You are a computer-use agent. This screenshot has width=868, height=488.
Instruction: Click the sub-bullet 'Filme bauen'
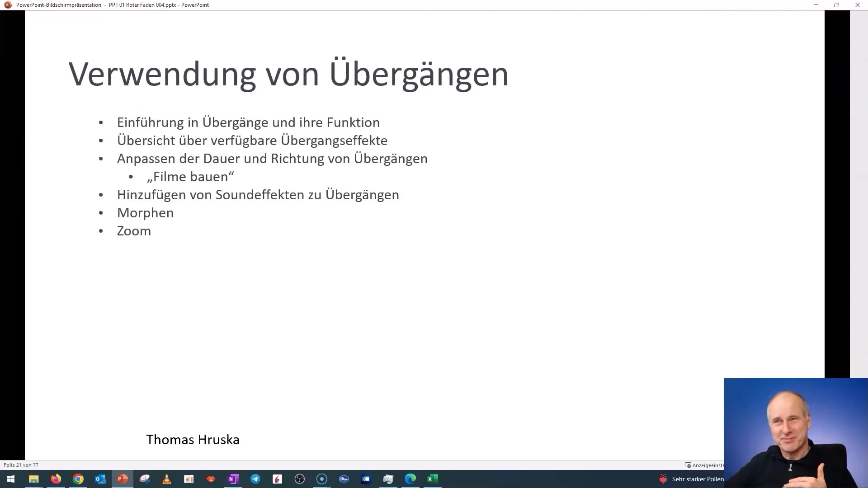(190, 177)
